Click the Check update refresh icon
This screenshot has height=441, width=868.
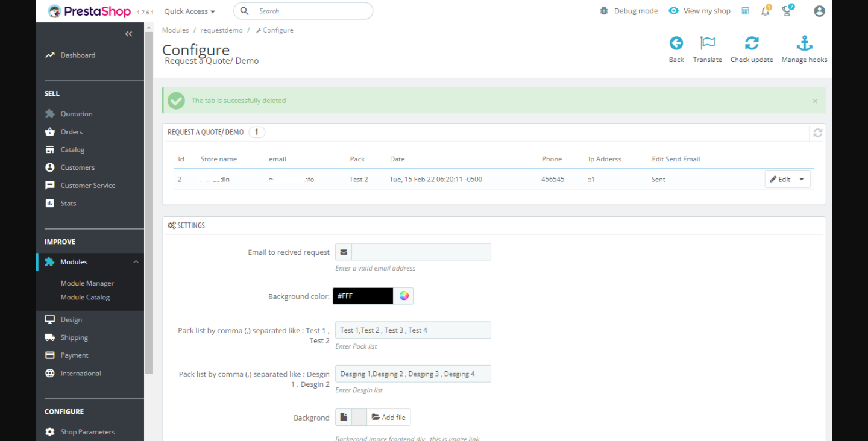pyautogui.click(x=752, y=43)
